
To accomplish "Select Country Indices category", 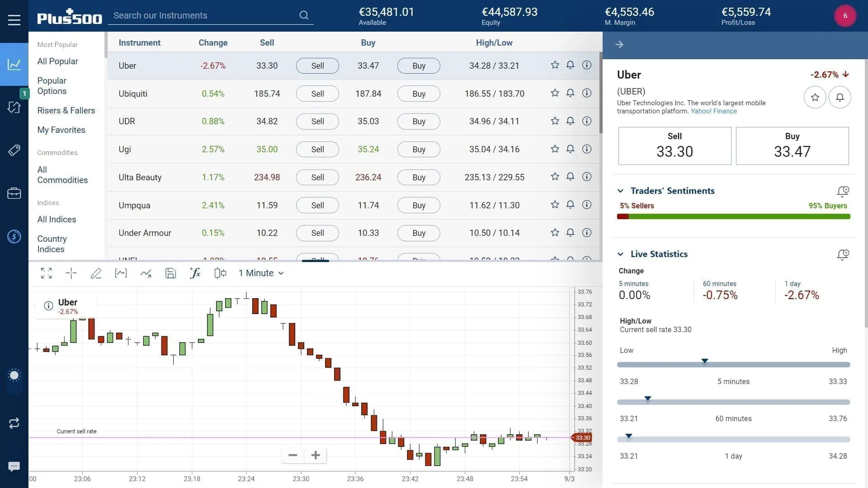I will coord(52,244).
